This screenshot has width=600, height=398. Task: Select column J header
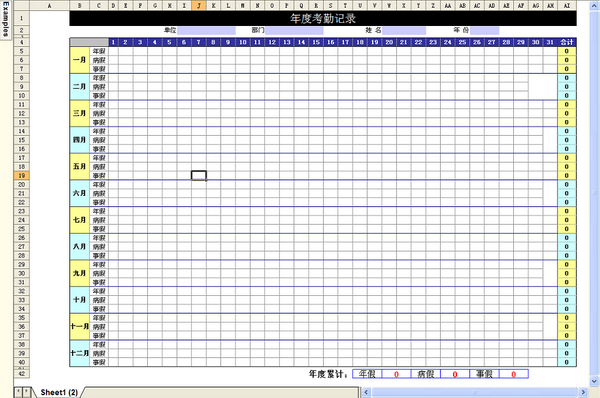point(199,5)
